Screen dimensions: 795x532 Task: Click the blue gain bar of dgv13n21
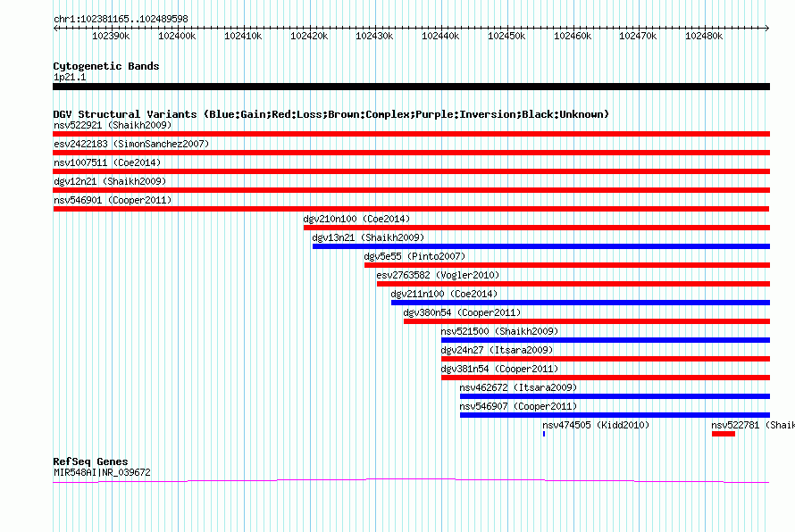(x=541, y=246)
